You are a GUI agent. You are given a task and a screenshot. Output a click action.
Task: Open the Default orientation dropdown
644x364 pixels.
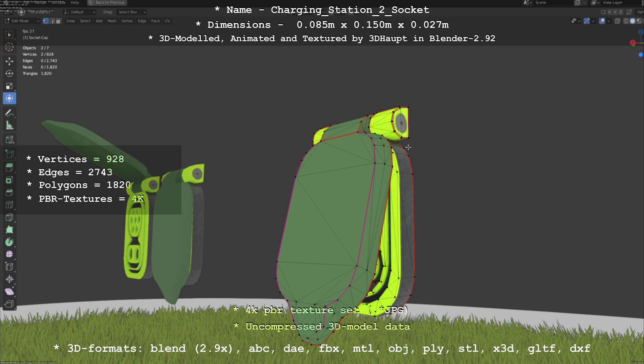tap(80, 12)
